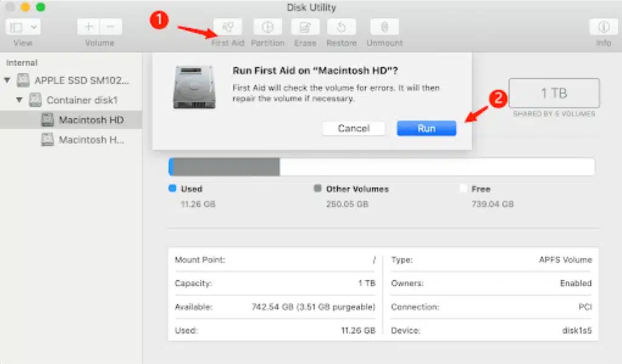Viewport: 622px width, 364px height.
Task: Click the Restore toolbar icon
Action: tap(341, 27)
